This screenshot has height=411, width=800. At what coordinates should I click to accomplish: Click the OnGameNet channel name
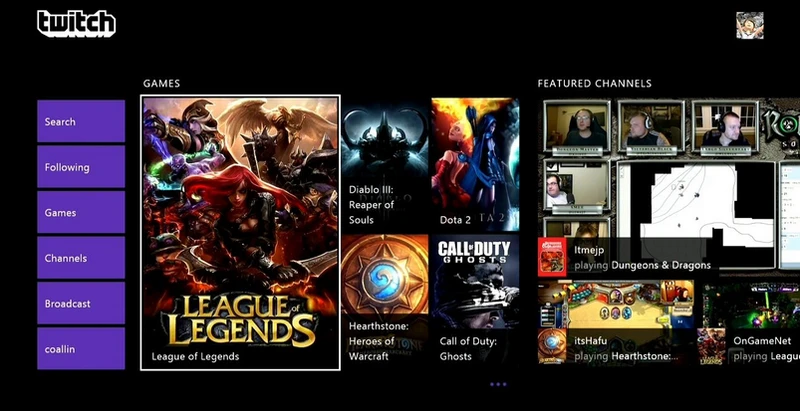pyautogui.click(x=762, y=341)
